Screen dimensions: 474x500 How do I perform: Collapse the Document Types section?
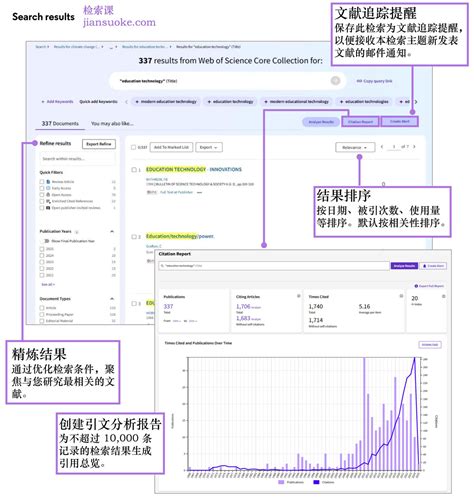(112, 299)
